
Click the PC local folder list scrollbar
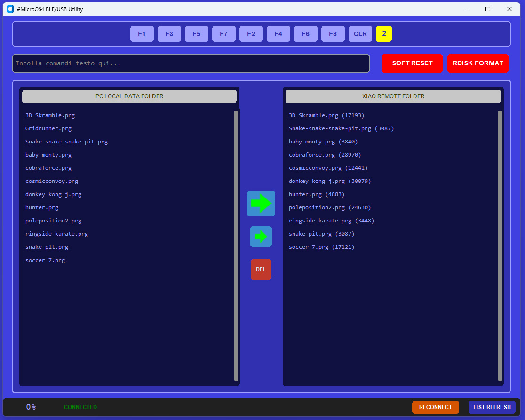click(x=236, y=246)
